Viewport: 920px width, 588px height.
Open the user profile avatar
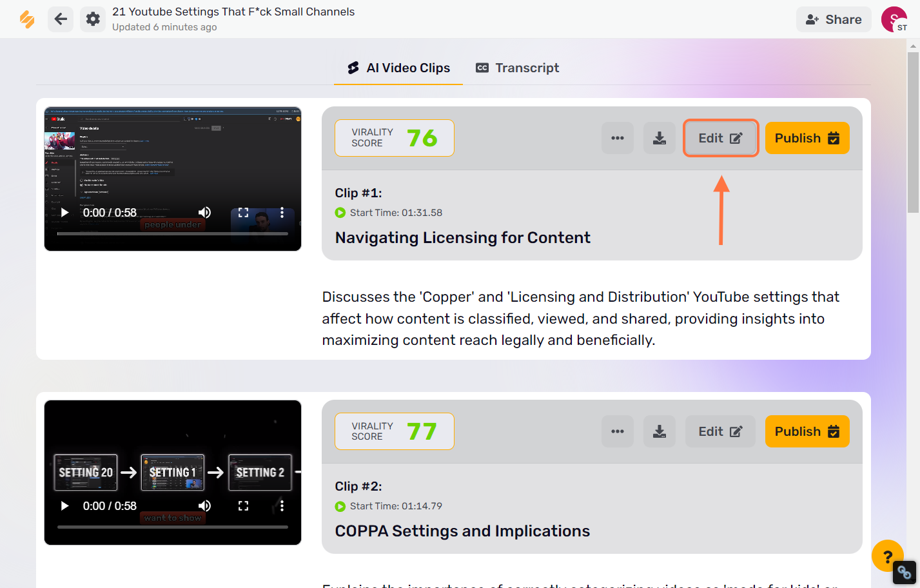click(x=894, y=19)
